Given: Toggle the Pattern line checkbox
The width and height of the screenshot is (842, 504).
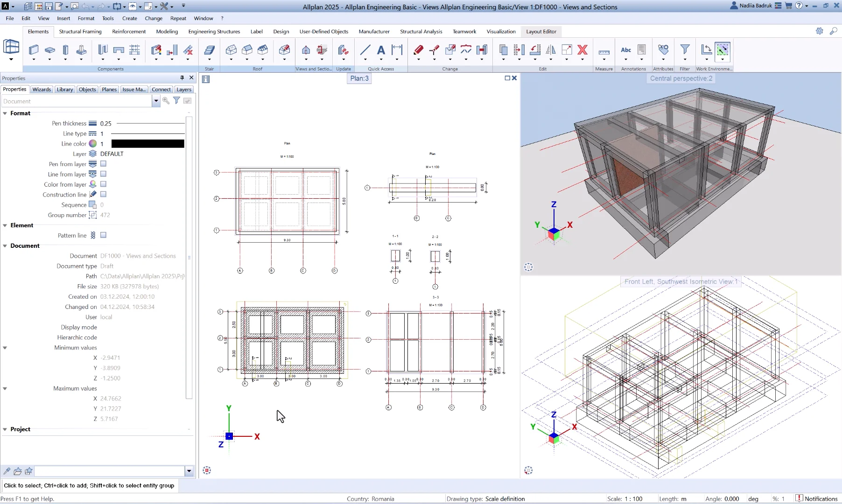Looking at the screenshot, I should coord(103,235).
